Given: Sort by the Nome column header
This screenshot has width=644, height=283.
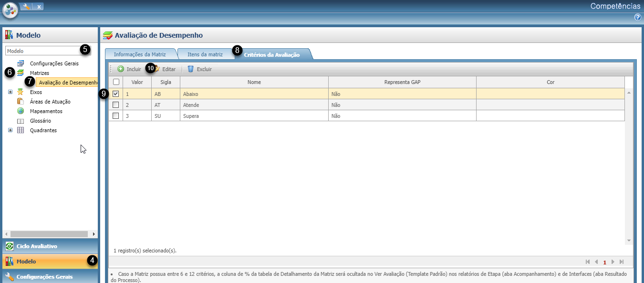Looking at the screenshot, I should pyautogui.click(x=254, y=82).
